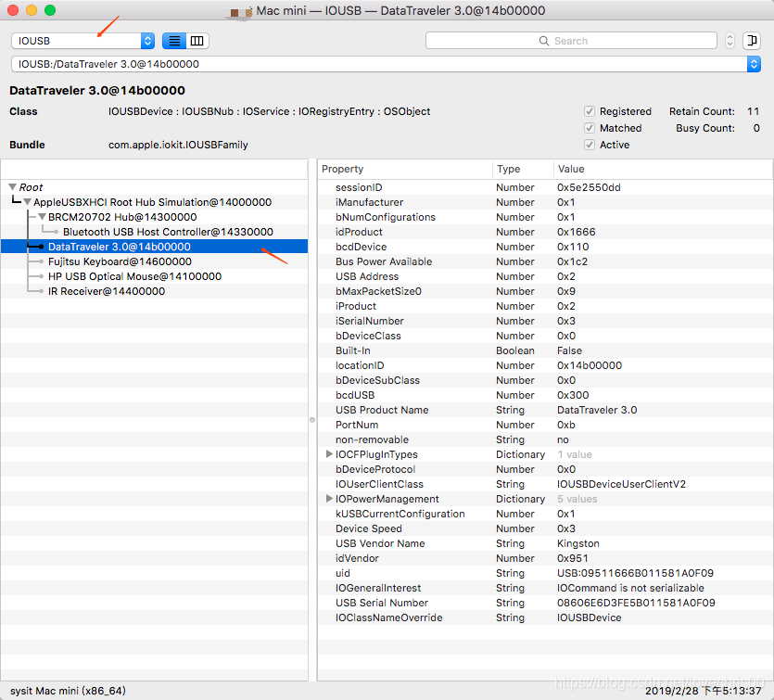Click uid value USB:09511666B011581A0F09

pos(635,573)
